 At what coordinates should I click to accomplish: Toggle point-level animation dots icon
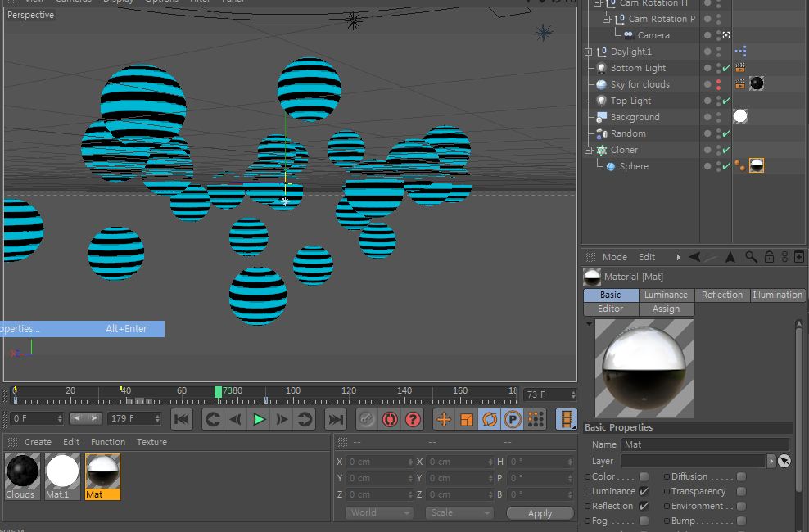pyautogui.click(x=536, y=419)
